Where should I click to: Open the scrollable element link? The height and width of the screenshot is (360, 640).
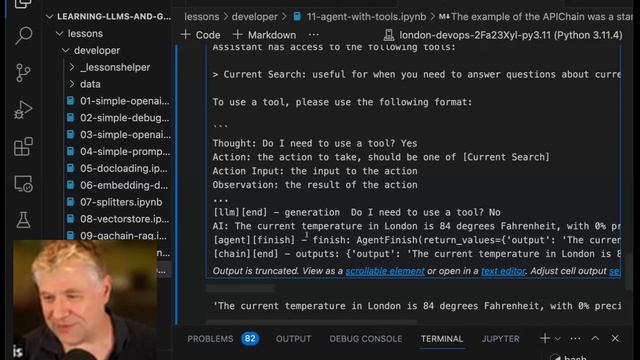(385, 271)
